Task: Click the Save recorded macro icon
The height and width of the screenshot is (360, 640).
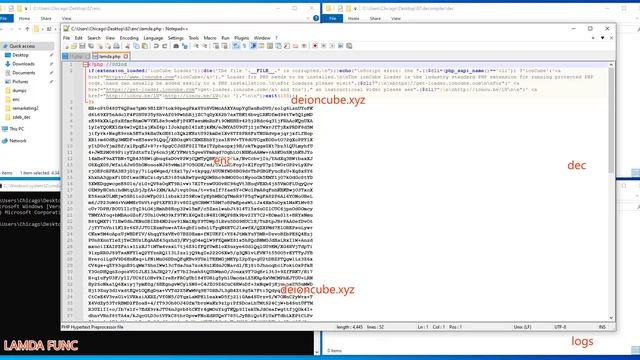Action: tap(349, 46)
